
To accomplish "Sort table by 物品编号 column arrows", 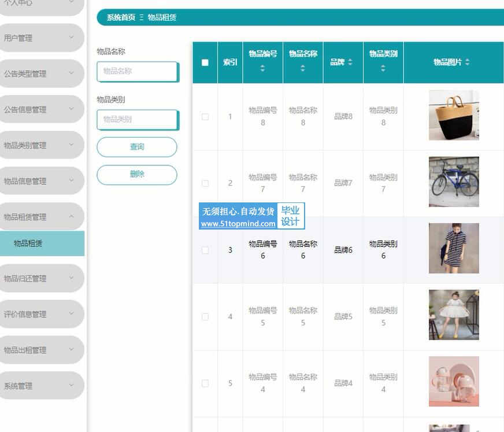I will click(262, 68).
